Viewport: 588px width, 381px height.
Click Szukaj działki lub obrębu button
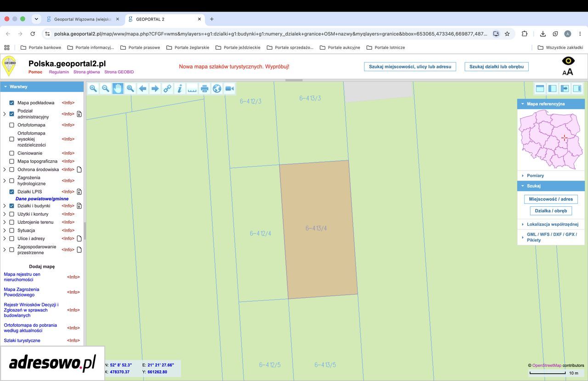pyautogui.click(x=497, y=67)
